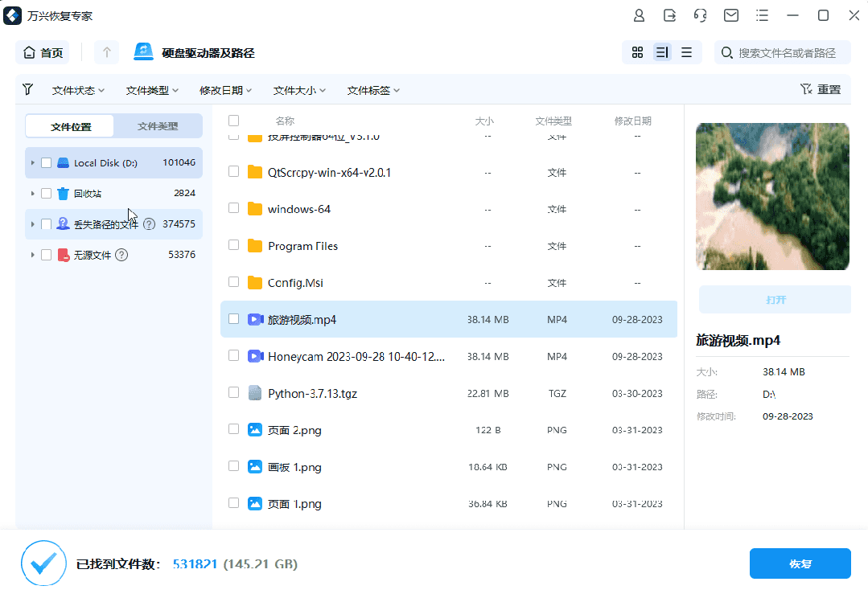Open the list menu icon near minimize button
This screenshot has height=594, width=868.
[762, 15]
